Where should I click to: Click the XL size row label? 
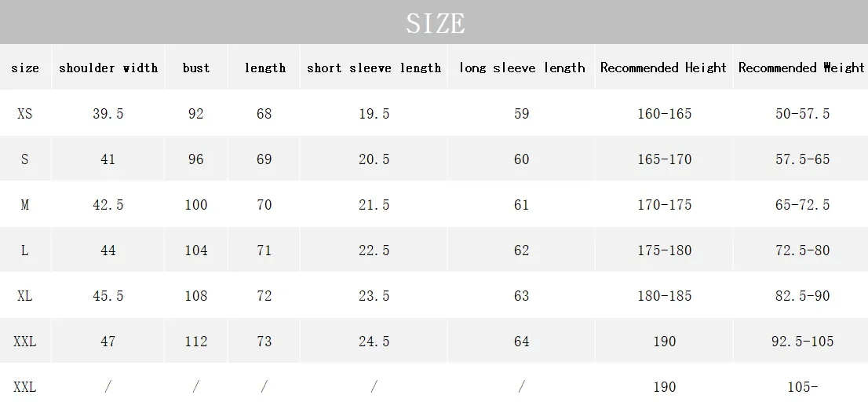point(25,296)
